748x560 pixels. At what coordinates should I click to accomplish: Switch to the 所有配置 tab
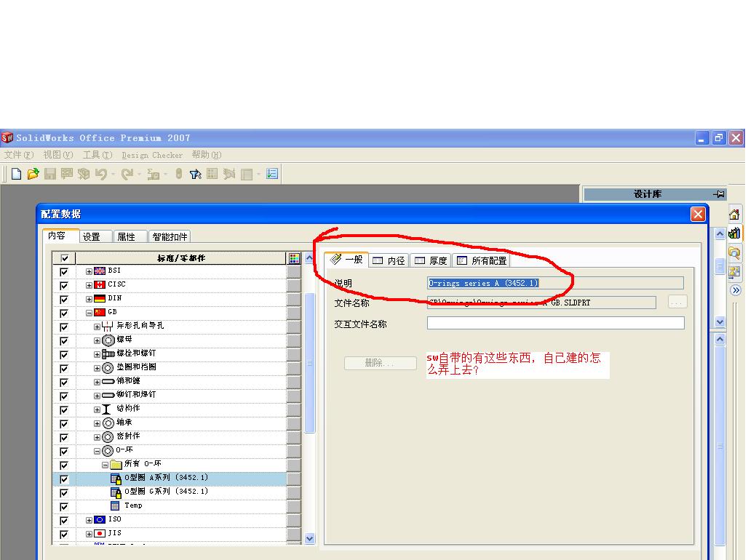pyautogui.click(x=482, y=260)
